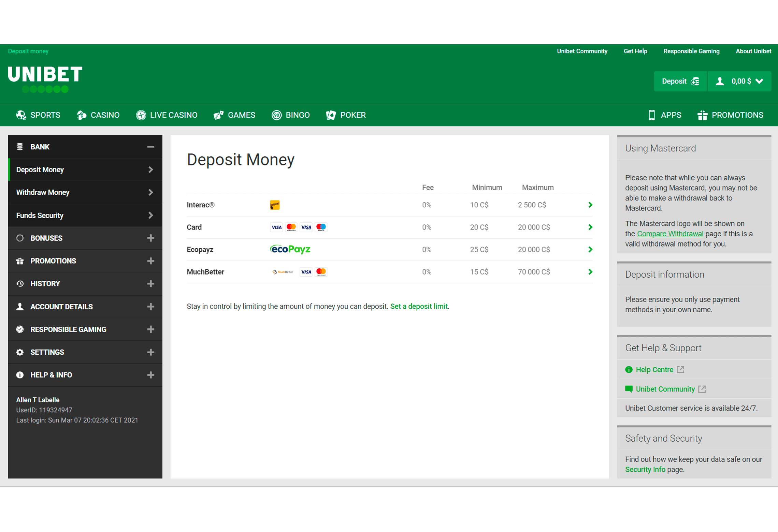This screenshot has height=532, width=778.
Task: Open the Casino menu
Action: 98,115
